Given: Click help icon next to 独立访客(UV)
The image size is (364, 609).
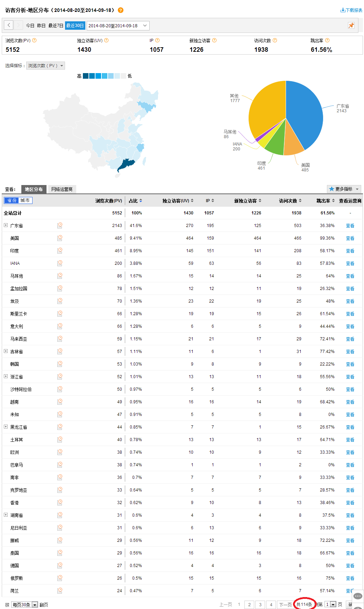Looking at the screenshot, I should (x=106, y=41).
